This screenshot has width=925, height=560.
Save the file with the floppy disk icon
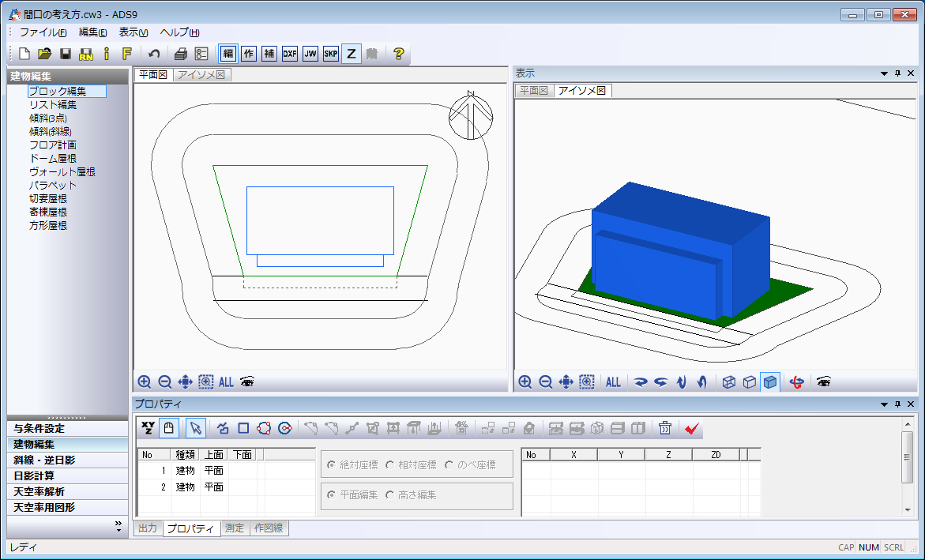[66, 54]
